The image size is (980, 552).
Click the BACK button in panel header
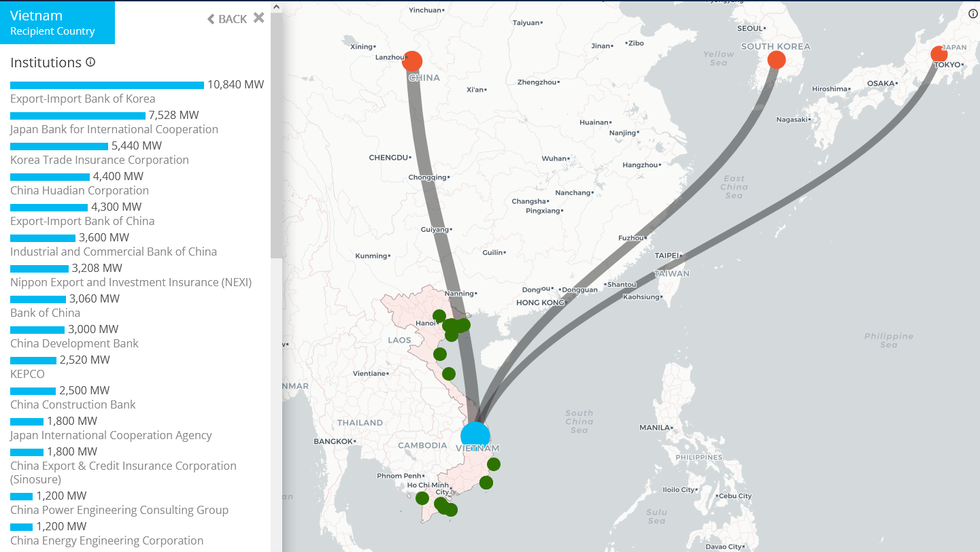pos(227,19)
